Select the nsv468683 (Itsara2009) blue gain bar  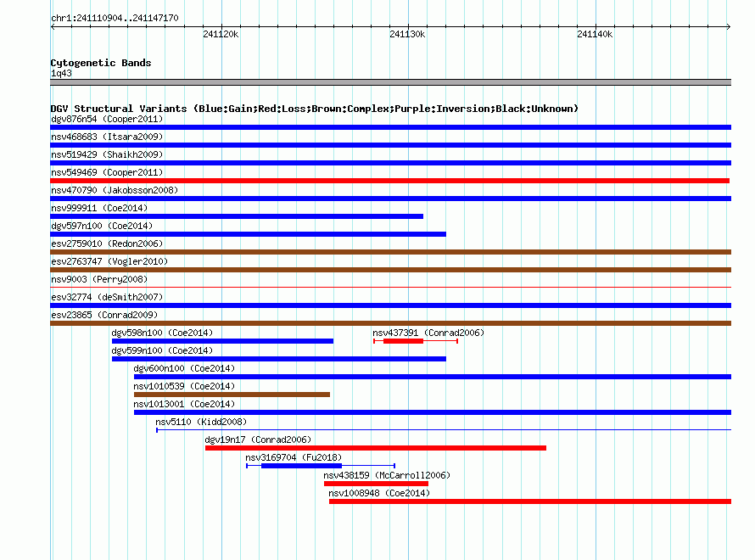tap(390, 145)
